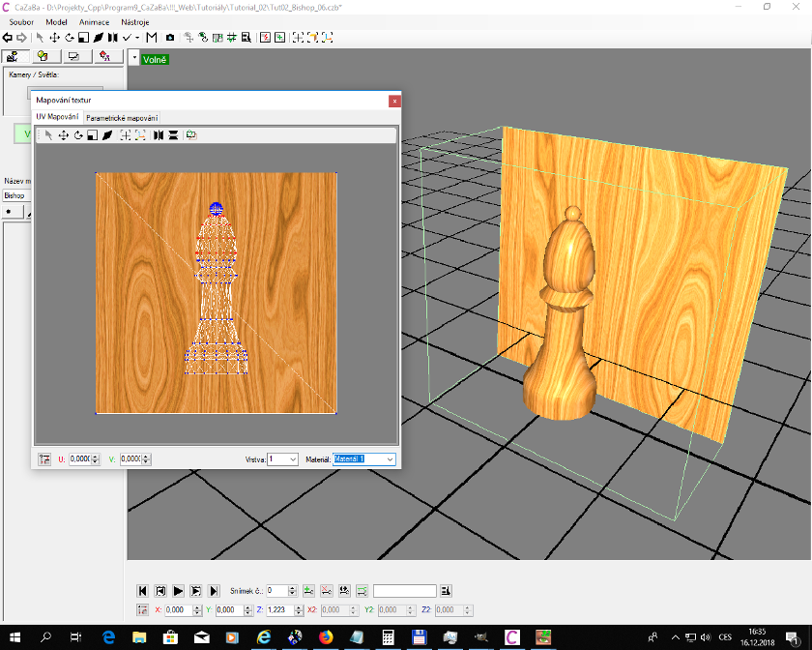Switch to Parametrické mapování tab
Viewport: 812px width, 650px height.
[122, 117]
